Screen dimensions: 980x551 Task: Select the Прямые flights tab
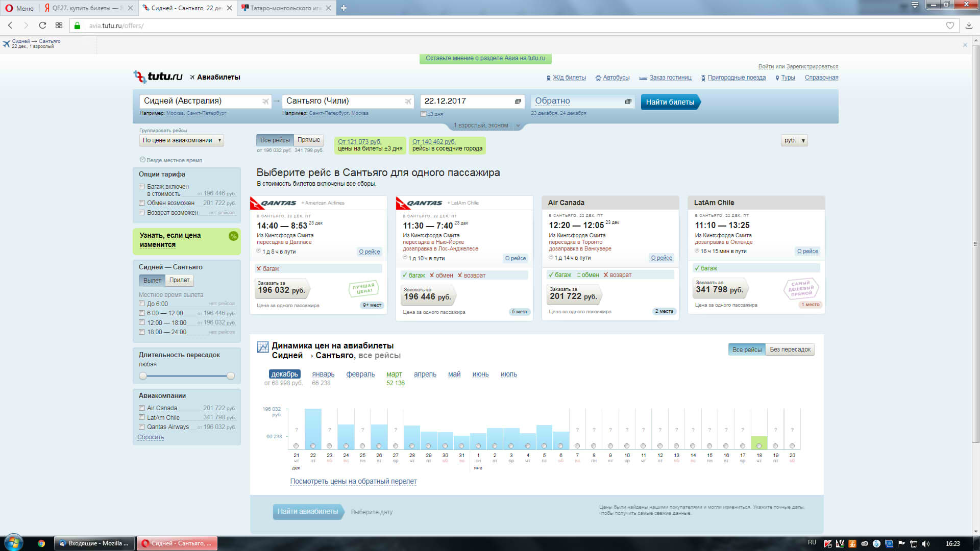coord(309,140)
